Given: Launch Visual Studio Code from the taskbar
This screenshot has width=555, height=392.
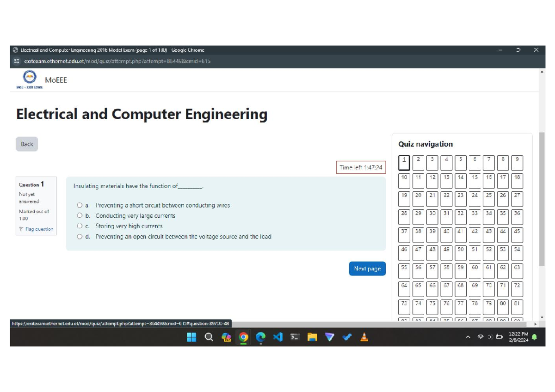Looking at the screenshot, I should pos(277,337).
